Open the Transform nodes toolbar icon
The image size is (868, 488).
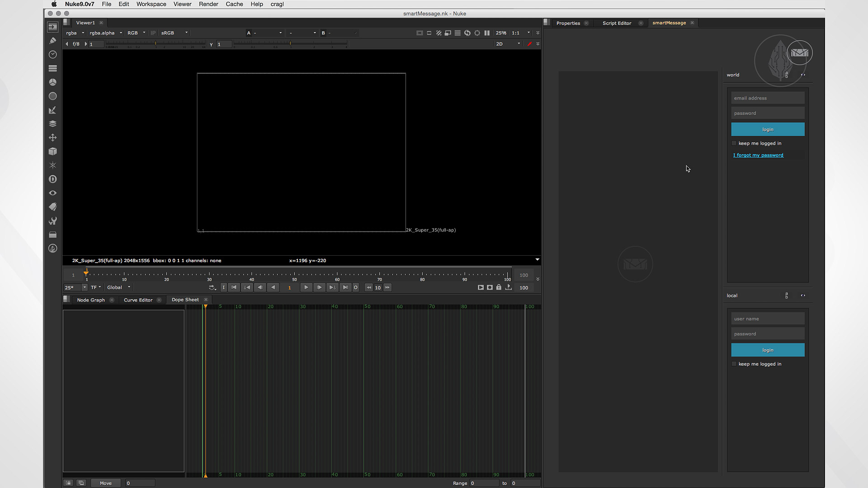(x=52, y=138)
